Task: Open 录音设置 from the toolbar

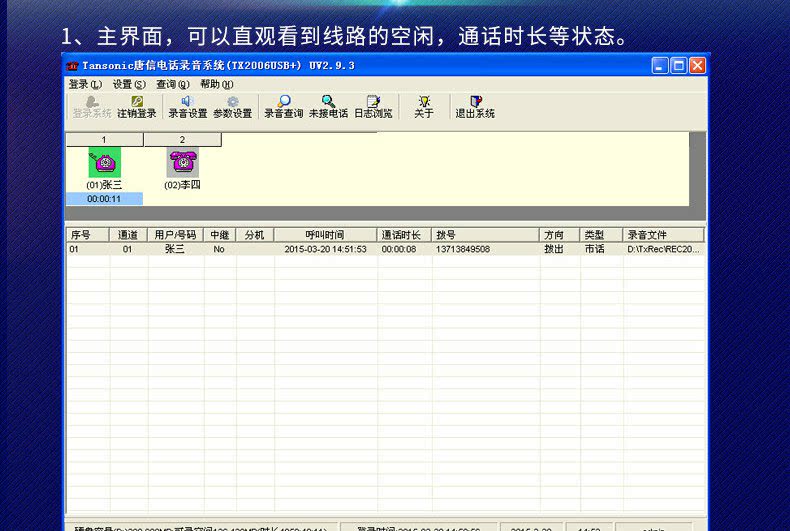Action: [x=187, y=107]
